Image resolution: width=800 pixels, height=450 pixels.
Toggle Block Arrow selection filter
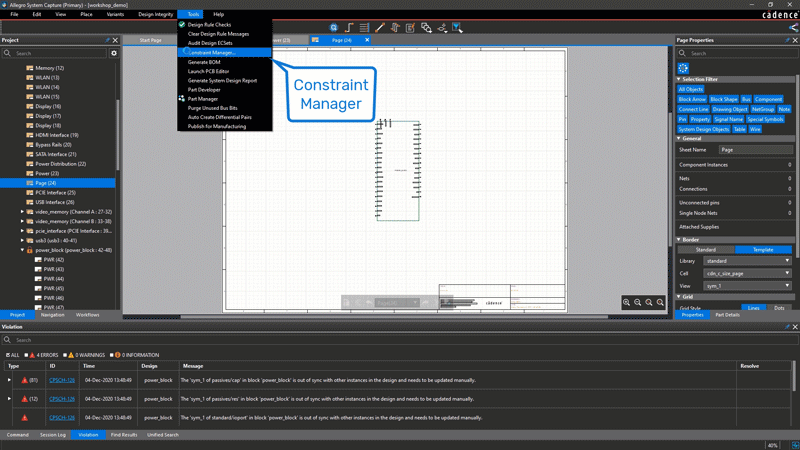tap(692, 99)
